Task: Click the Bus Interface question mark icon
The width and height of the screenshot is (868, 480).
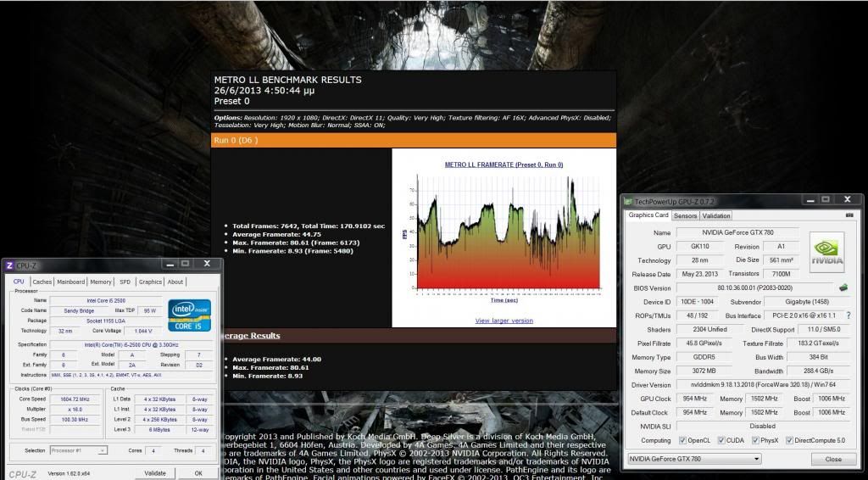Action: pos(847,315)
